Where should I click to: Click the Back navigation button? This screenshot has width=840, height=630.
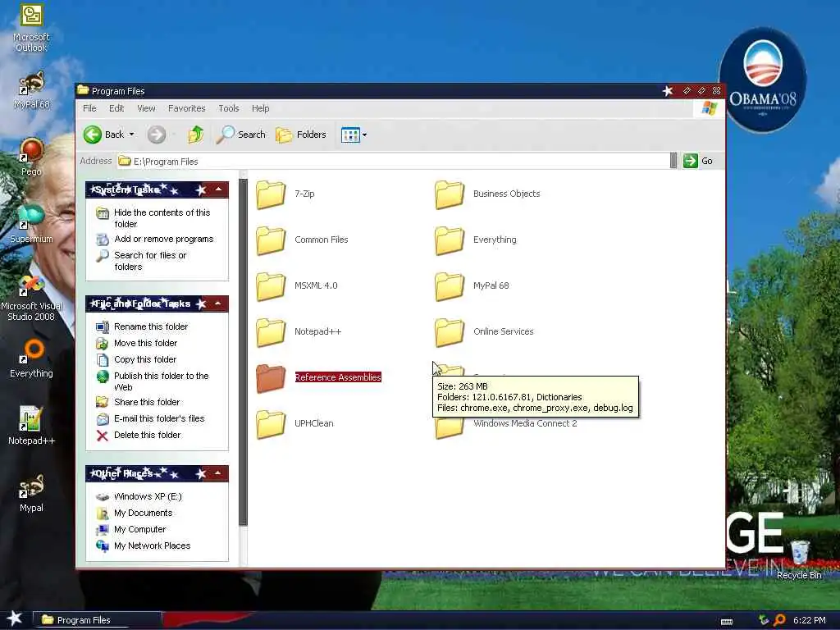coord(104,135)
